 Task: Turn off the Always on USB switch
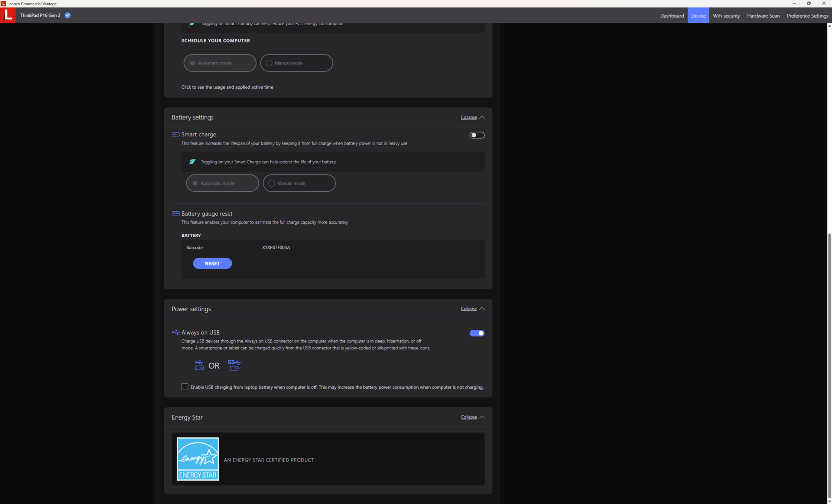pos(477,333)
